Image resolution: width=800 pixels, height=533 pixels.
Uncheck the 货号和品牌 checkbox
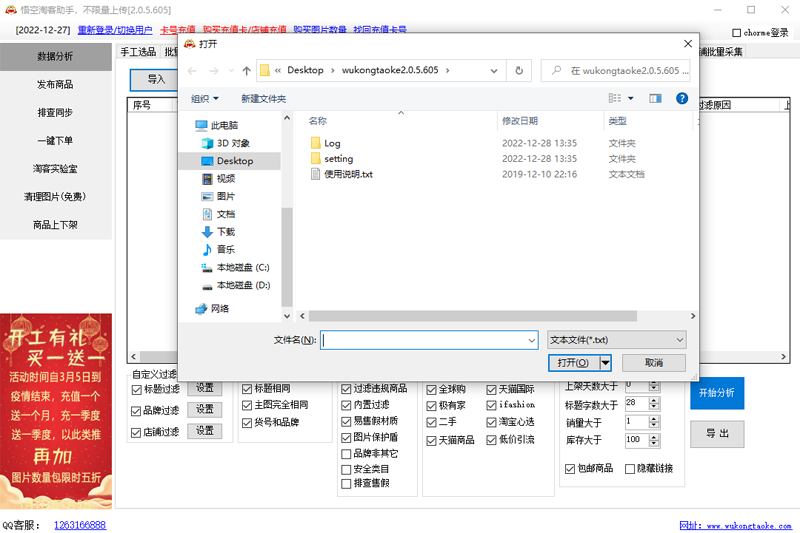247,422
